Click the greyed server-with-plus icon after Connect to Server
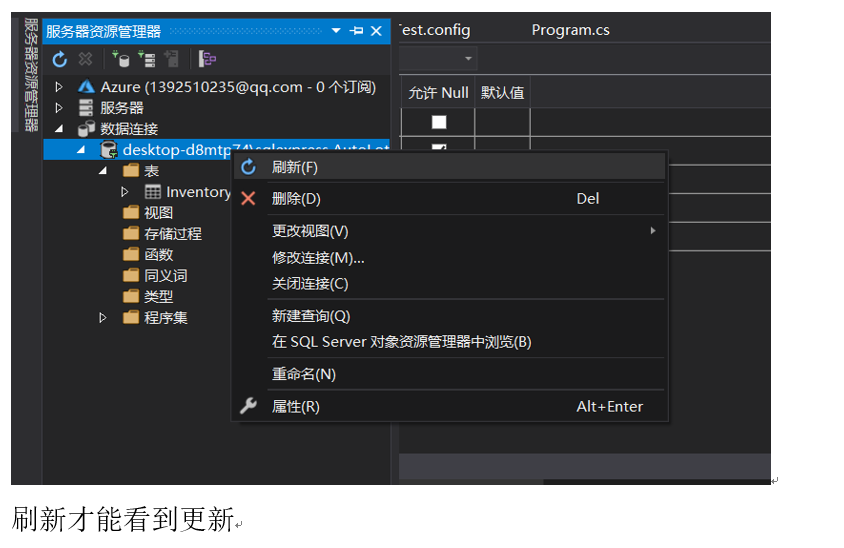844x548 pixels. coord(172,59)
